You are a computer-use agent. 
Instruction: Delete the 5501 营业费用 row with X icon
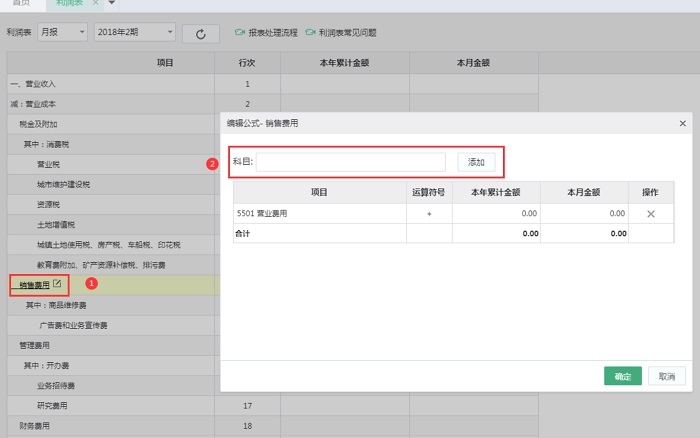[650, 214]
